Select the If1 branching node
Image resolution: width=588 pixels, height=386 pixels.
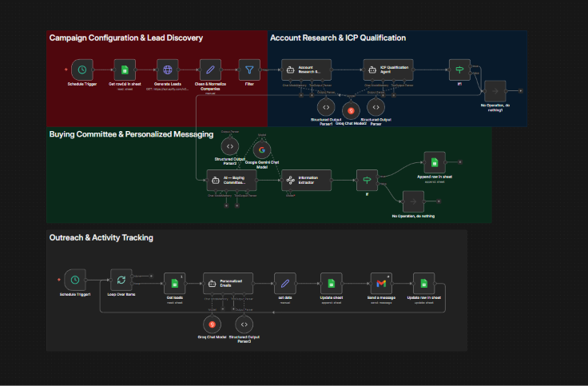(x=459, y=70)
